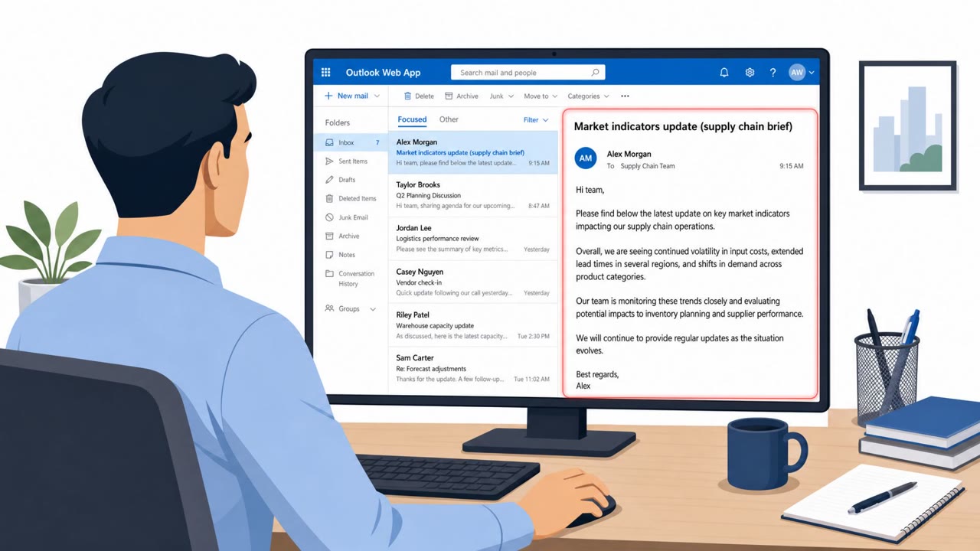This screenshot has height=551, width=980.
Task: Open the Jordan Lee Logistics performance email
Action: pyautogui.click(x=473, y=238)
